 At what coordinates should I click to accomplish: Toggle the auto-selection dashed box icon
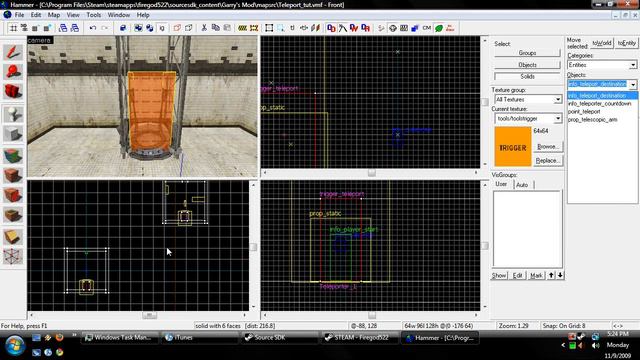tap(281, 28)
